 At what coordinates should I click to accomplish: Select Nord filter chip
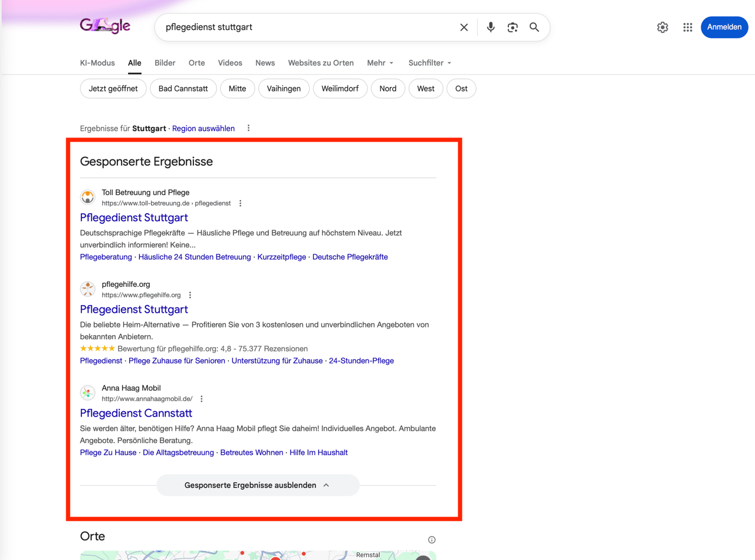[x=388, y=89]
